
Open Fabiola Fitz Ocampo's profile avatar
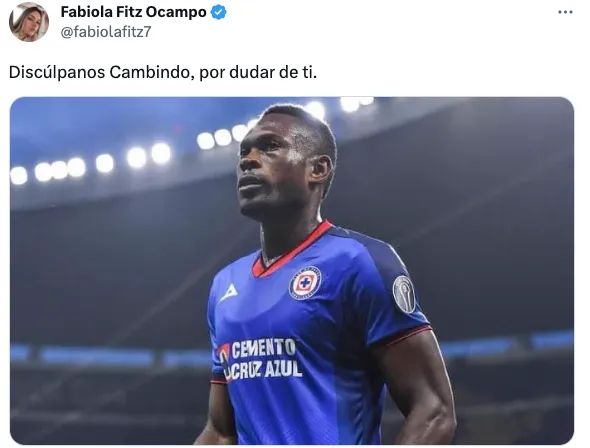(29, 22)
